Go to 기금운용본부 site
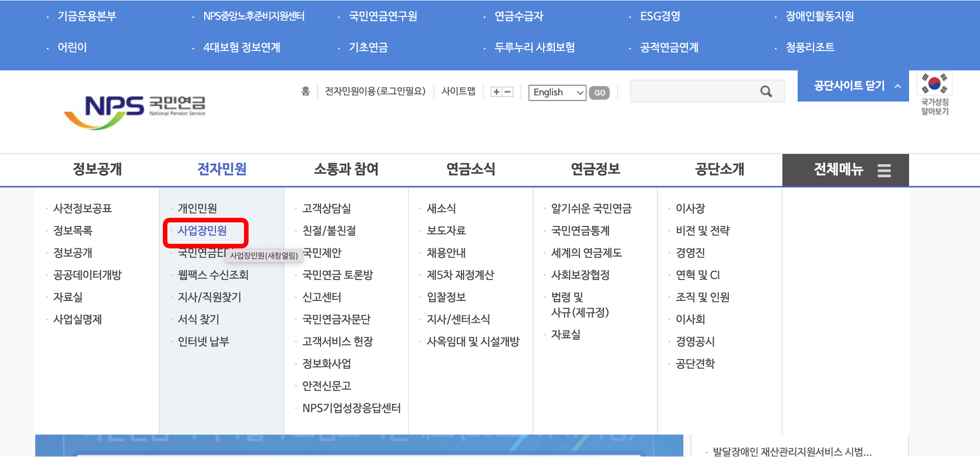The width and height of the screenshot is (980, 457). point(87,16)
